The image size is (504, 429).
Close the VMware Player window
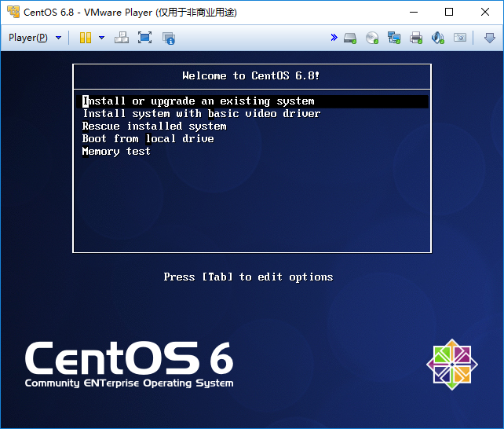(x=485, y=13)
